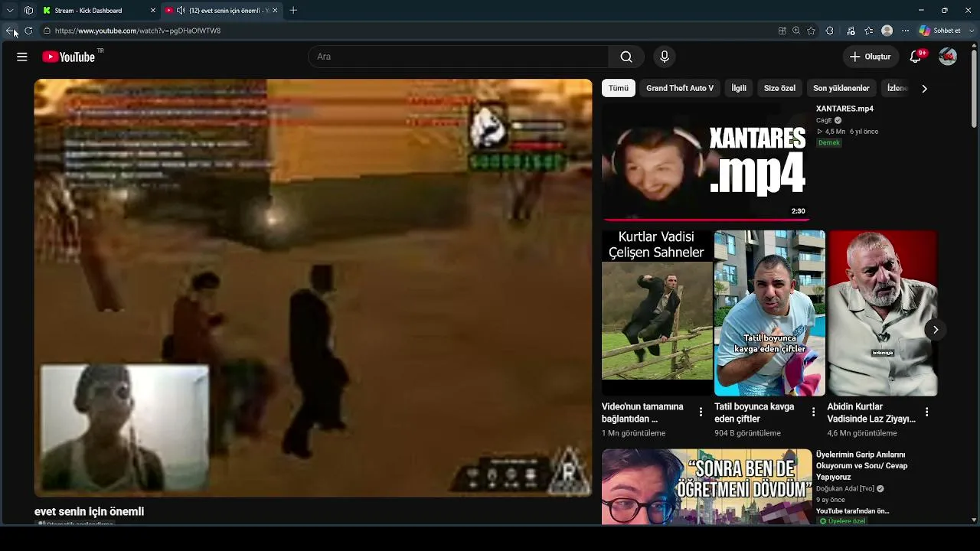Screen dimensions: 980x551
Task: Close the YouTube video tab
Action: [x=275, y=11]
